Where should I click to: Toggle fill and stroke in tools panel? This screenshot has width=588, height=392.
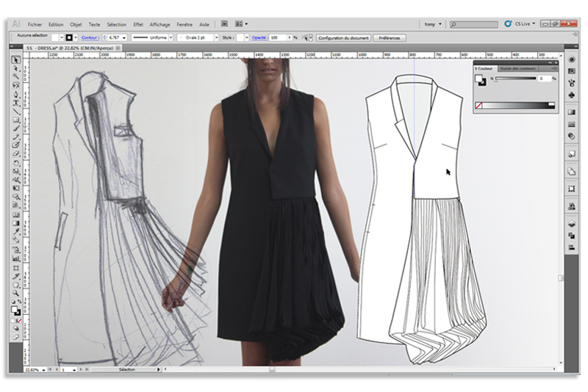(x=15, y=311)
